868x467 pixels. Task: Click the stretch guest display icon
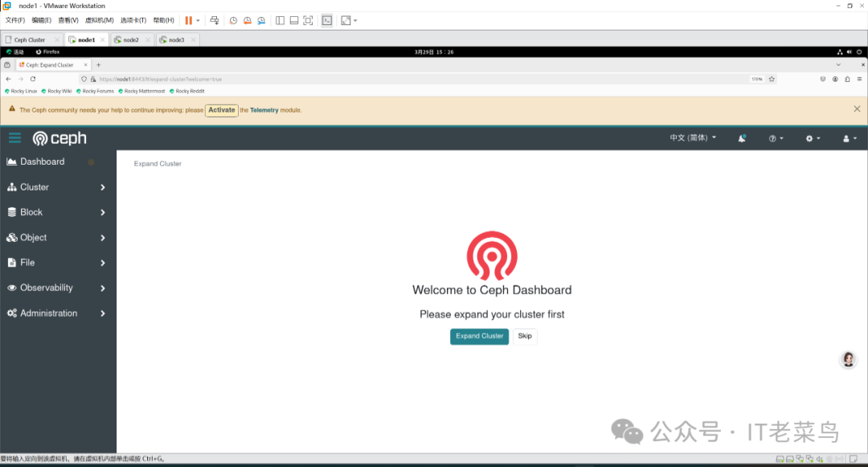click(x=346, y=20)
